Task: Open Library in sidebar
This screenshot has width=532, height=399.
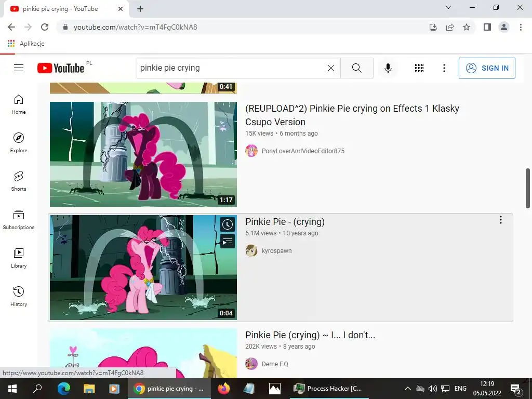Action: 19,258
